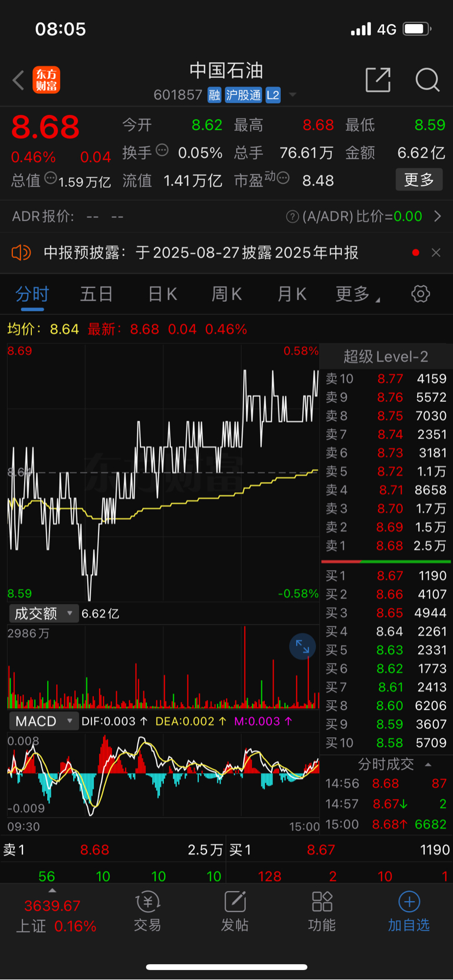Viewport: 453px width, 980px height.
Task: Switch to the 周K tab
Action: click(x=226, y=294)
